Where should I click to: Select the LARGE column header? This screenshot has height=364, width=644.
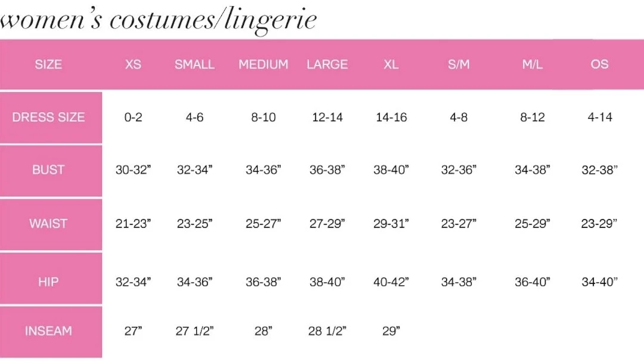tap(327, 64)
